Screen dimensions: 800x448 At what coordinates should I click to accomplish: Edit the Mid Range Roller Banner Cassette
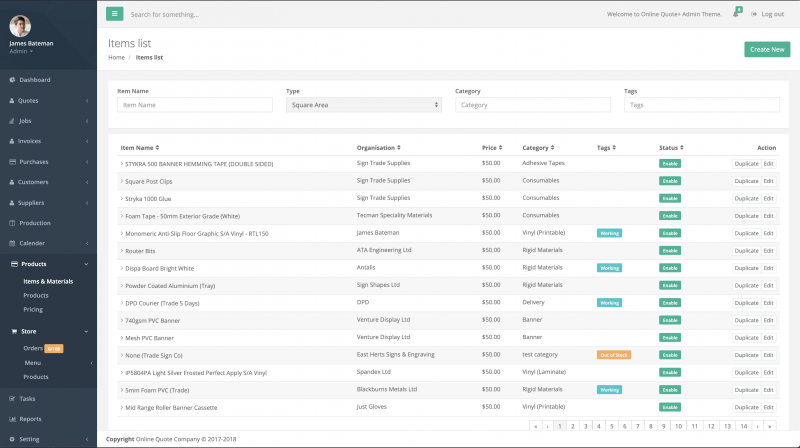[x=768, y=407]
